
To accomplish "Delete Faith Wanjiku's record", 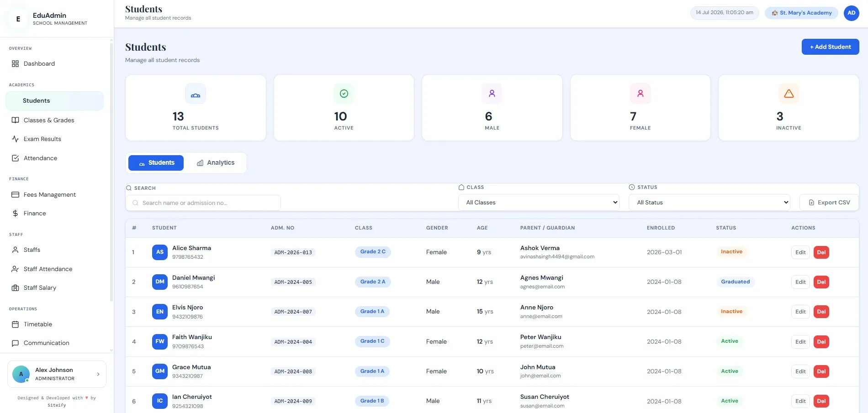I will [x=821, y=342].
